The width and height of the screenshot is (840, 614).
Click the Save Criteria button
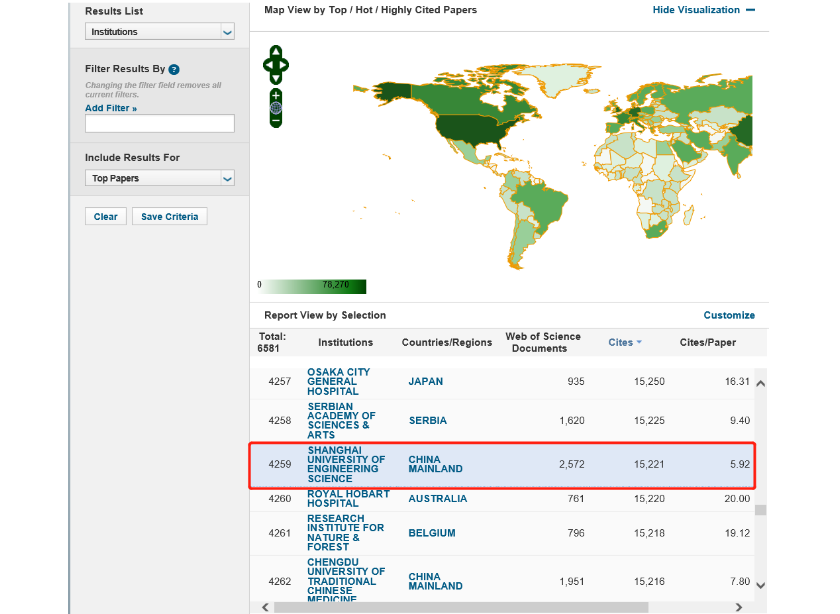(x=169, y=217)
